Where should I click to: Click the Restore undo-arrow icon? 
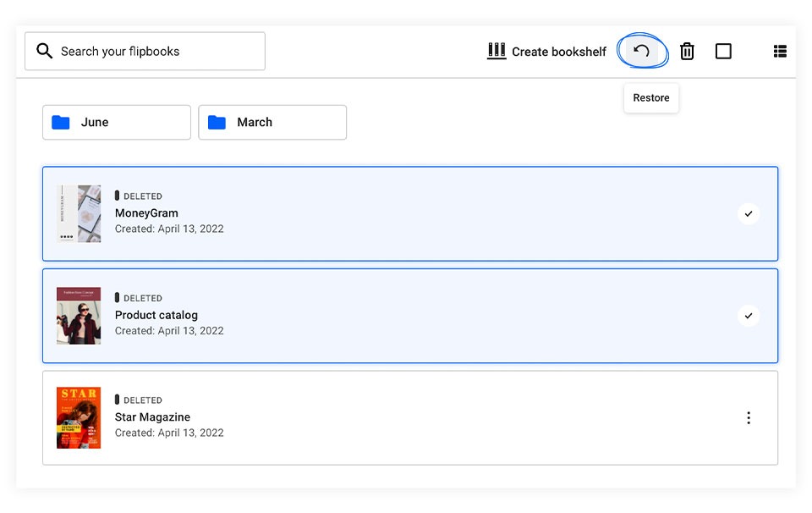coord(642,51)
